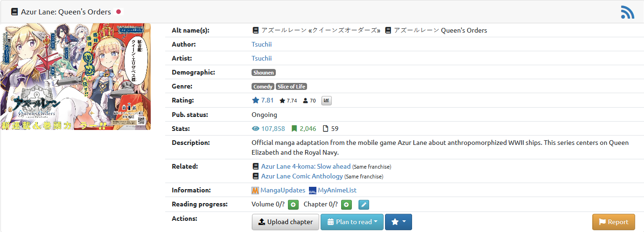Select the Shounen demographic tag
Image resolution: width=644 pixels, height=232 pixels.
point(264,73)
